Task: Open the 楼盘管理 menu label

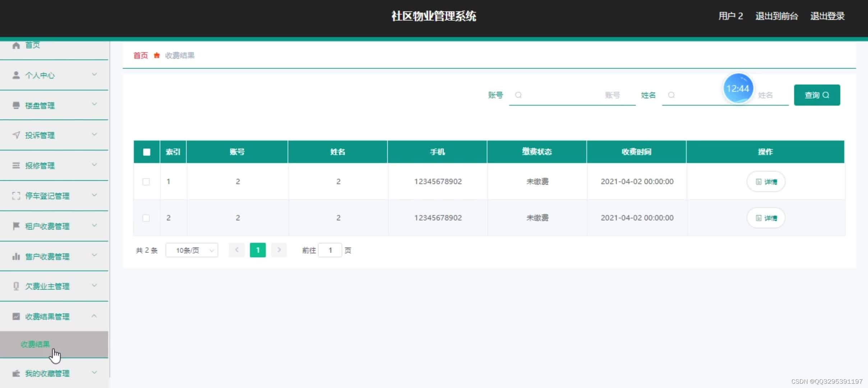Action: [x=40, y=106]
